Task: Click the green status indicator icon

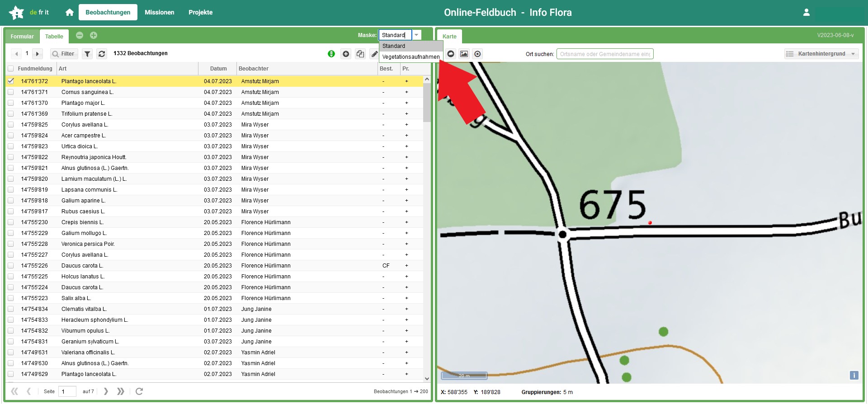Action: (331, 54)
